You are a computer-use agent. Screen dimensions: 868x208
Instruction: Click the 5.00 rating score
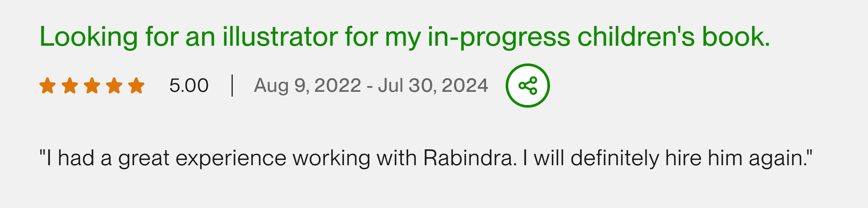[189, 86]
